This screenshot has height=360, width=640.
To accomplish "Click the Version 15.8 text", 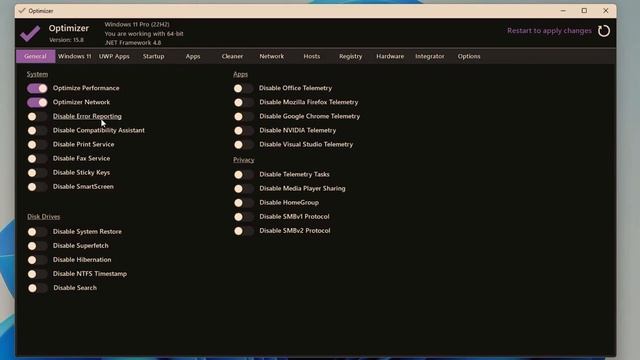I will coord(66,40).
